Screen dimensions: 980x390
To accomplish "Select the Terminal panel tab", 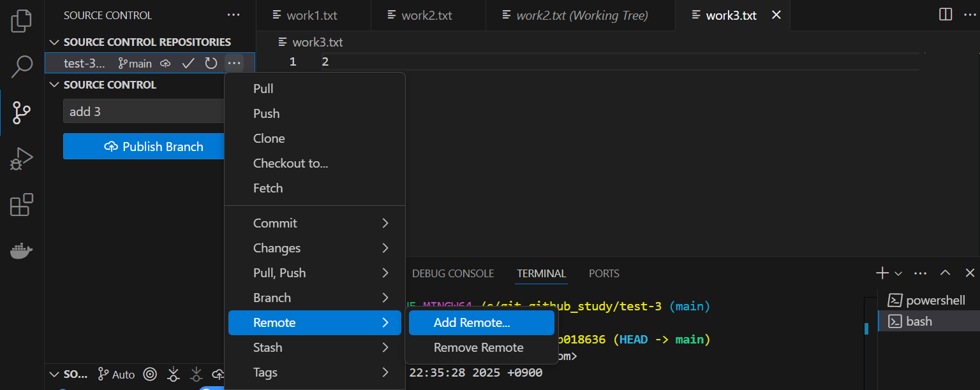I will [541, 273].
